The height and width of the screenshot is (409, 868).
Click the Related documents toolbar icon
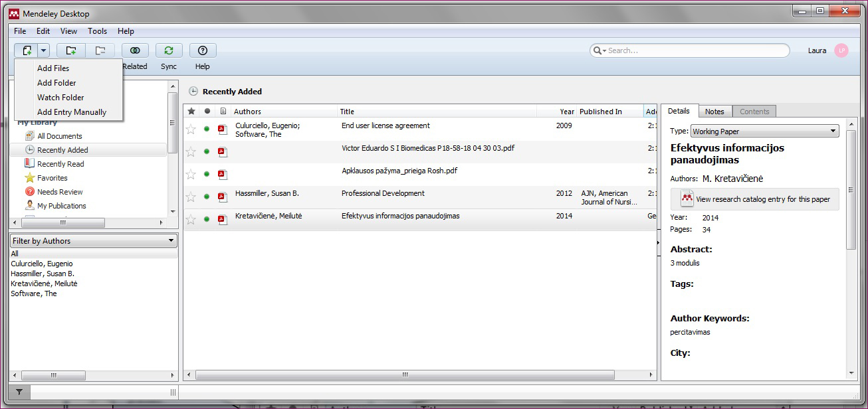click(x=135, y=50)
